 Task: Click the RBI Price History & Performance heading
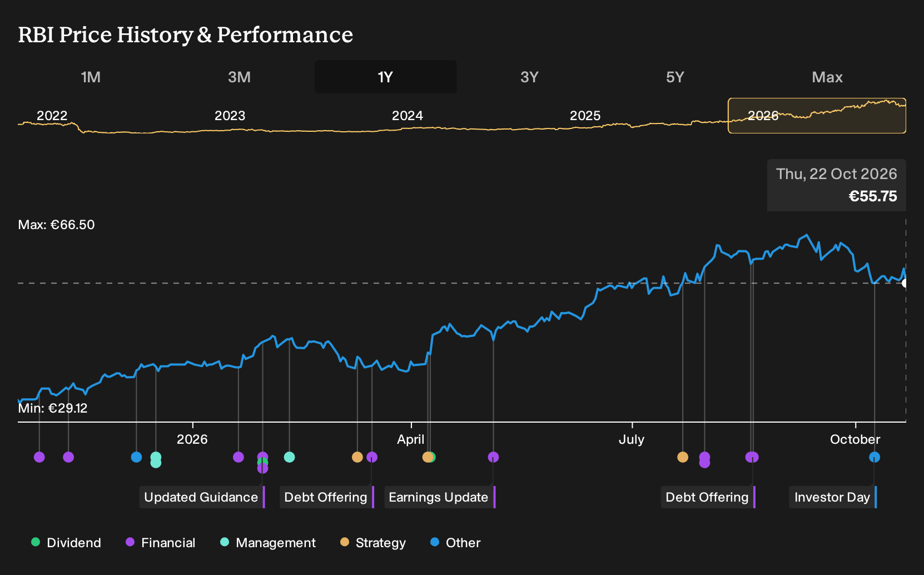tap(186, 34)
